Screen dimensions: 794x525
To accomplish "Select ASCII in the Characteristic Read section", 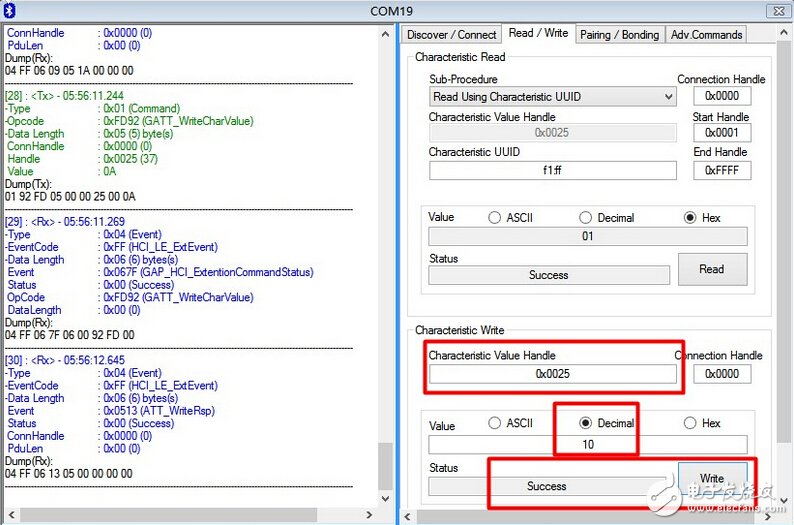I will [x=494, y=218].
